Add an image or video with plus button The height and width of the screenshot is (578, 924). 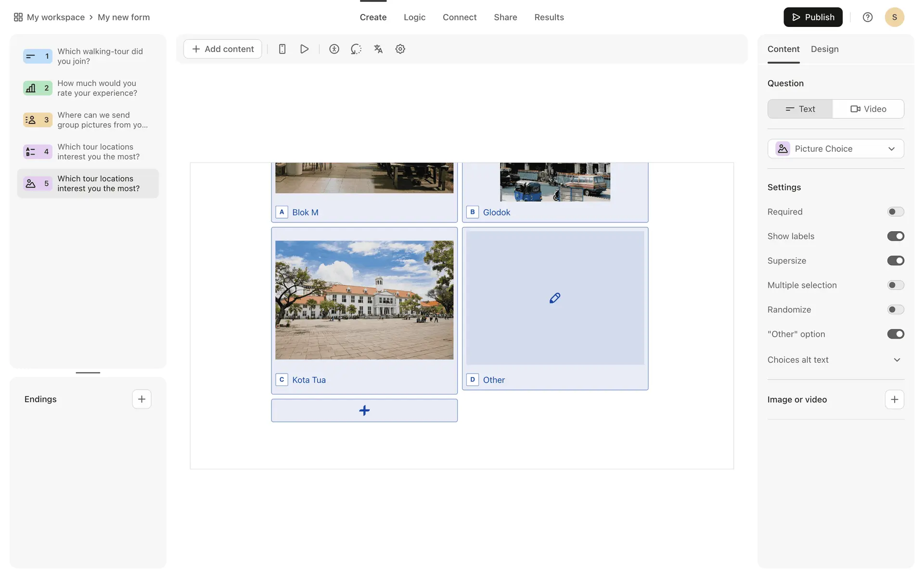894,400
